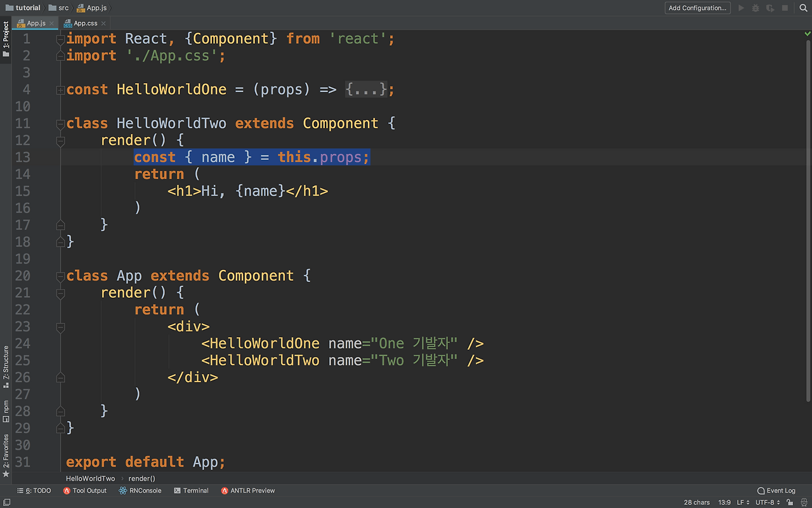Click line number 31 in the gutter
This screenshot has height=508, width=812.
[x=22, y=462]
